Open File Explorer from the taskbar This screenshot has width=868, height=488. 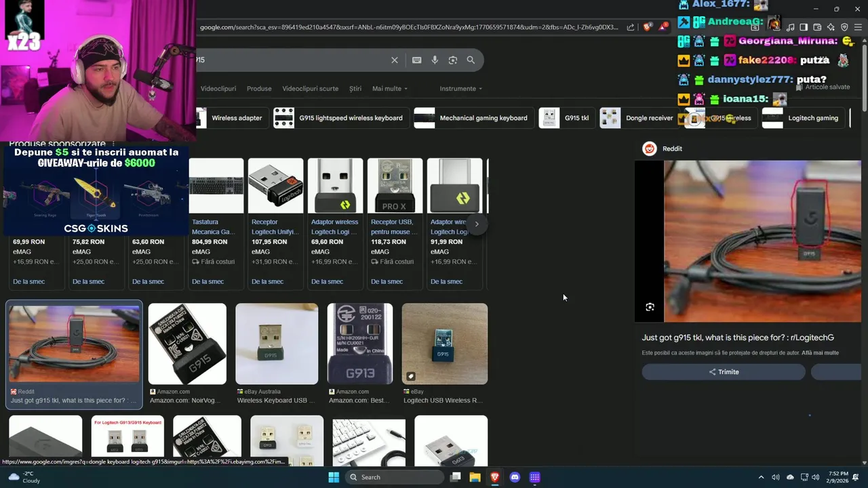(x=475, y=477)
